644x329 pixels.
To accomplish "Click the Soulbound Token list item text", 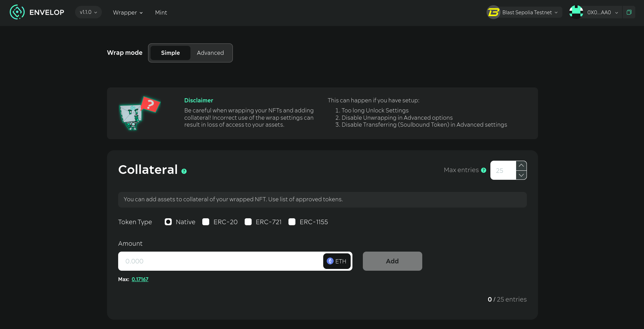I will pyautogui.click(x=424, y=125).
